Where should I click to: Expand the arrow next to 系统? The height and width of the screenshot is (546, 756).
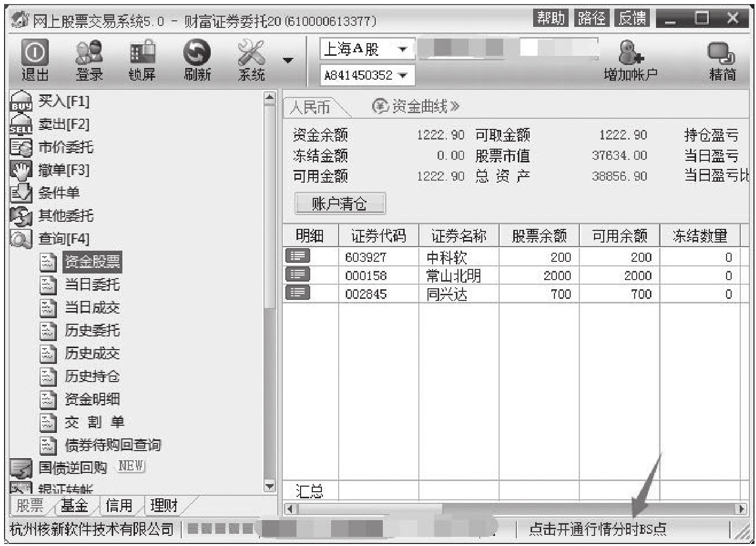click(x=288, y=61)
